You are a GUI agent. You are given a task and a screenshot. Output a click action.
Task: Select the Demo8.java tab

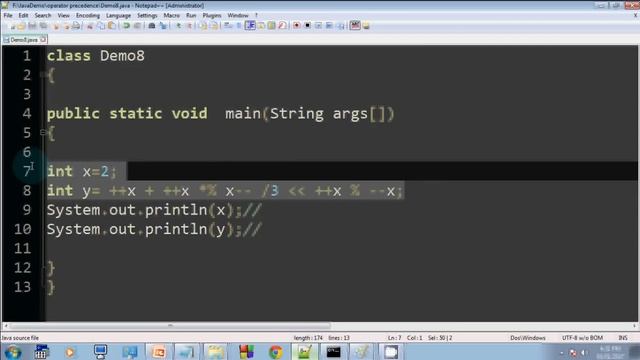coord(24,40)
